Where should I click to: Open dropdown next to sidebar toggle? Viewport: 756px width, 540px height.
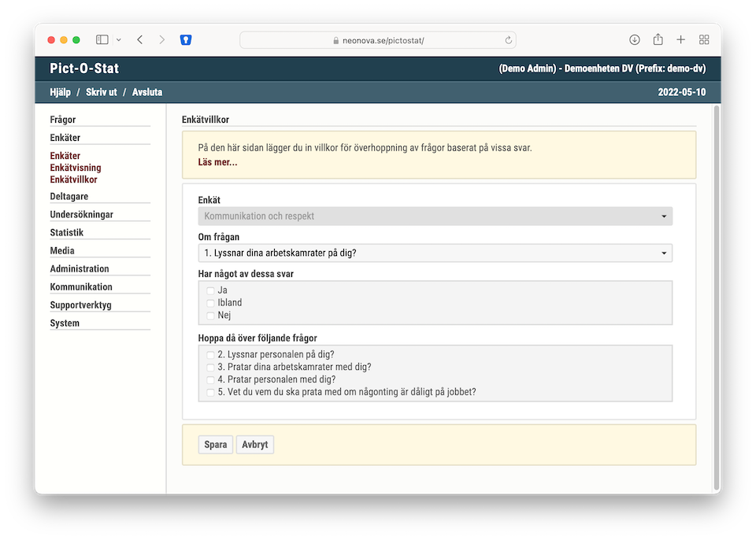pos(119,39)
